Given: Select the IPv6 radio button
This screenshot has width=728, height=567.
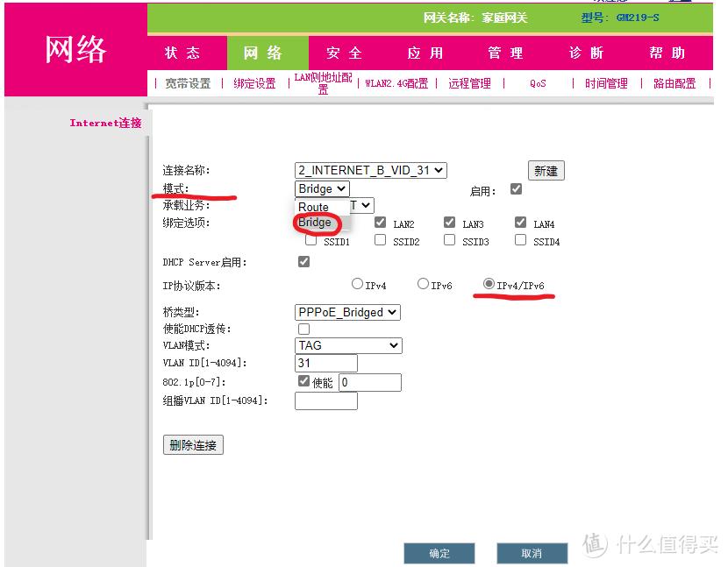Looking at the screenshot, I should [422, 283].
